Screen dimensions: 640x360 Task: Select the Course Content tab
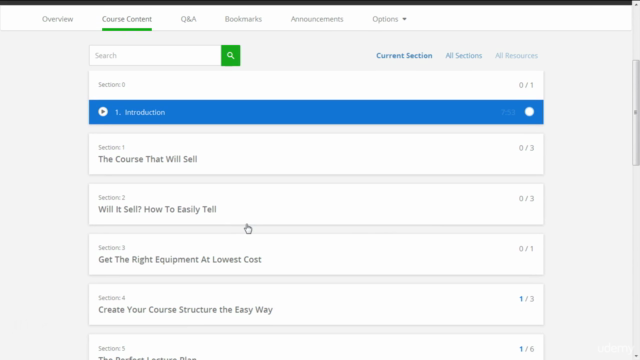[127, 19]
